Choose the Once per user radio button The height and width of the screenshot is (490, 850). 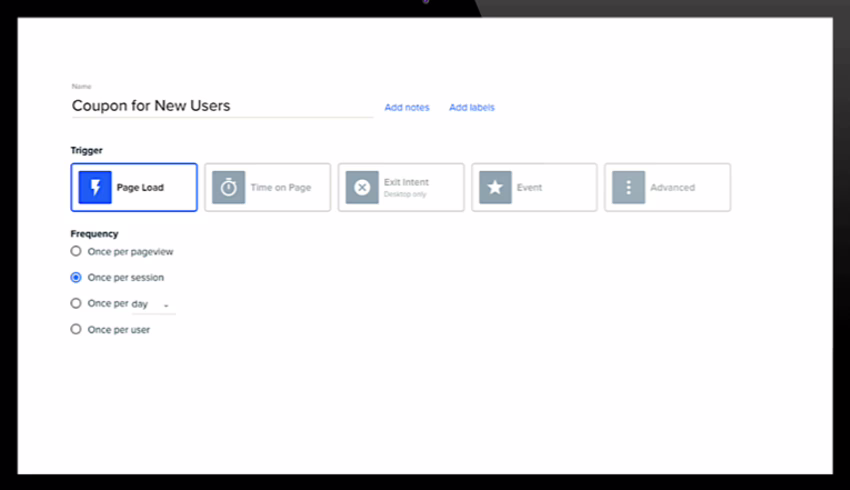coord(76,329)
